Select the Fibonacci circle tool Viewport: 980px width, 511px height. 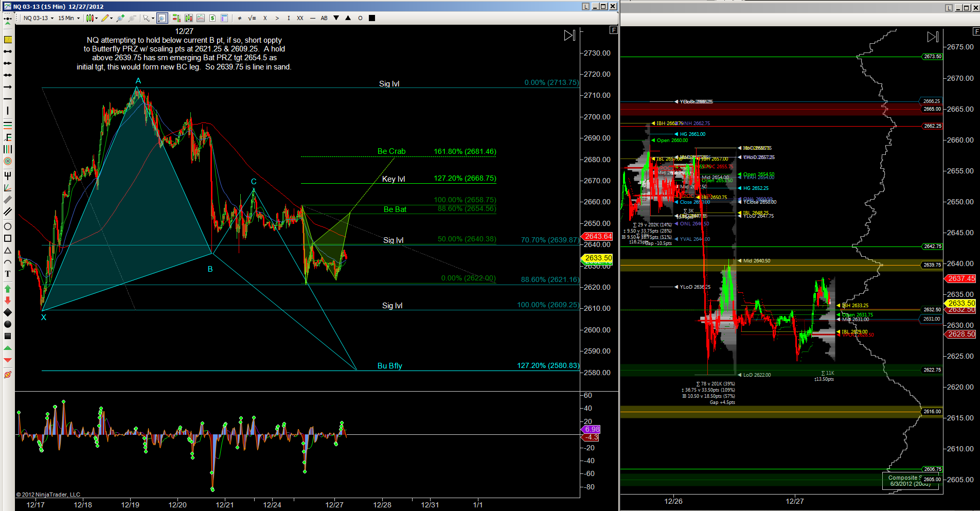click(x=8, y=161)
